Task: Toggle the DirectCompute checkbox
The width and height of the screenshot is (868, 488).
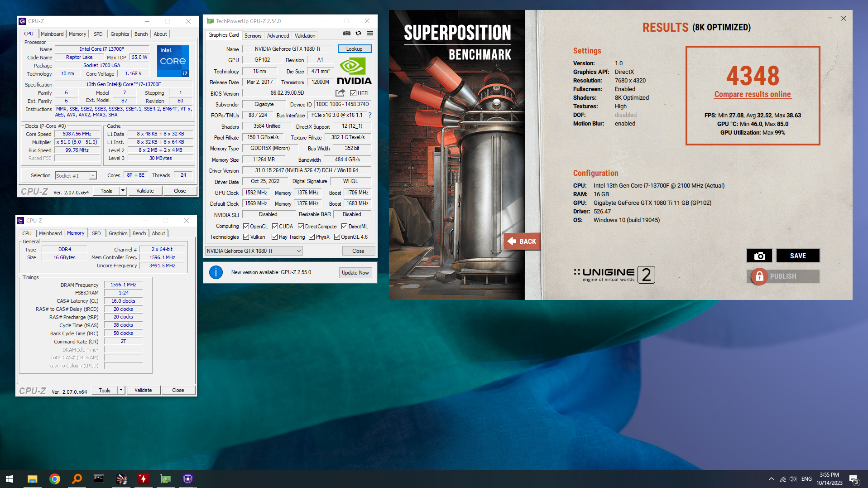Action: click(x=301, y=227)
